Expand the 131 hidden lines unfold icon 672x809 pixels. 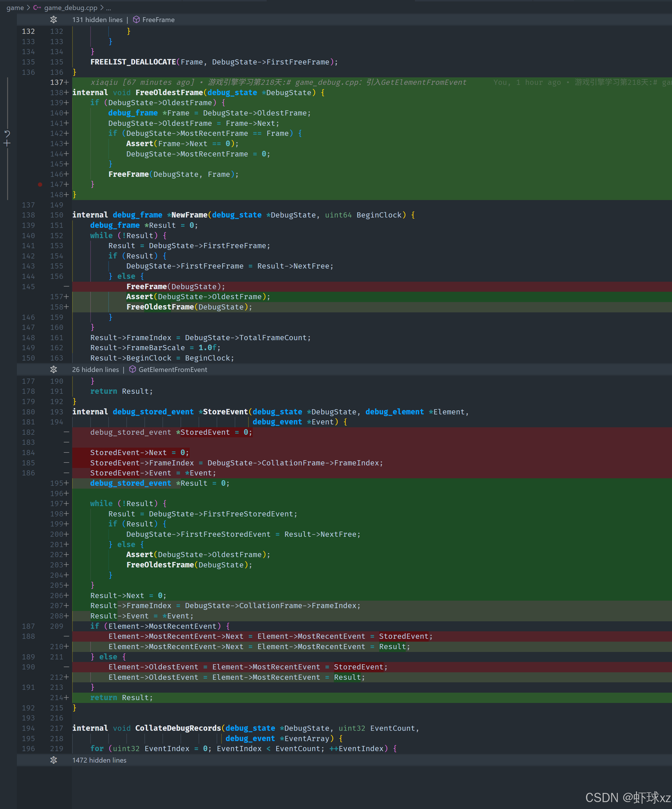[x=54, y=20]
